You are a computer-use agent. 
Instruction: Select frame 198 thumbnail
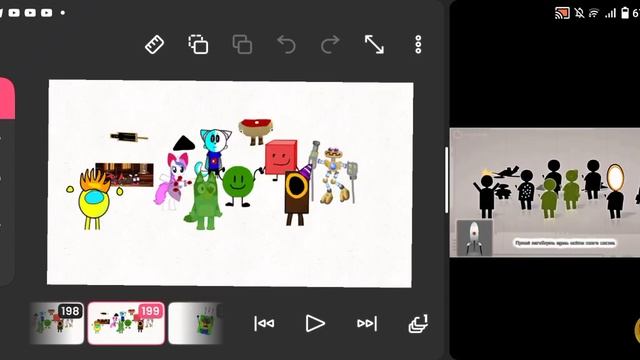(x=57, y=323)
